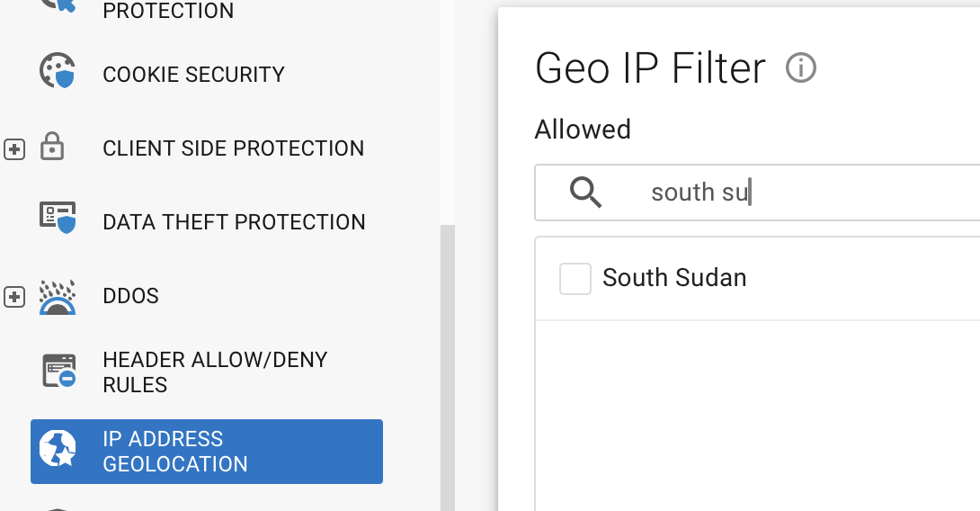Select the IP Address Geolocation menu entry
Screen dimensions: 980x511
click(206, 452)
